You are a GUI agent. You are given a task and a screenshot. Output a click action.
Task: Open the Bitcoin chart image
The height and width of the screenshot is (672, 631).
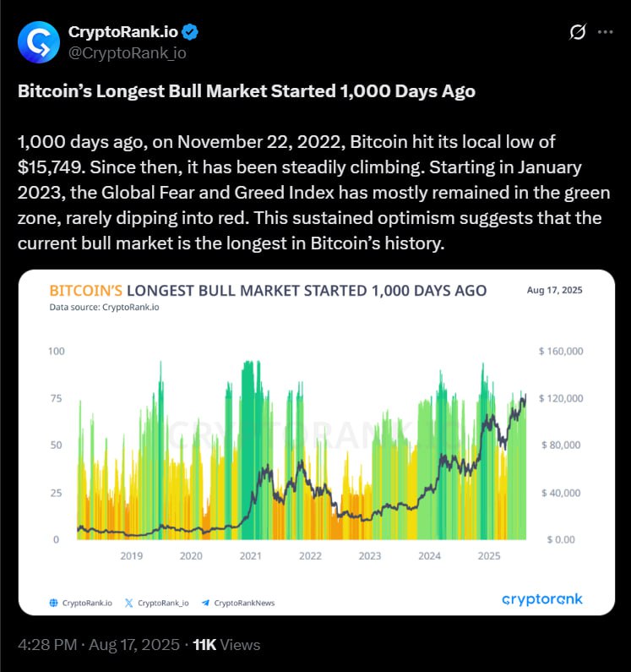click(x=317, y=442)
